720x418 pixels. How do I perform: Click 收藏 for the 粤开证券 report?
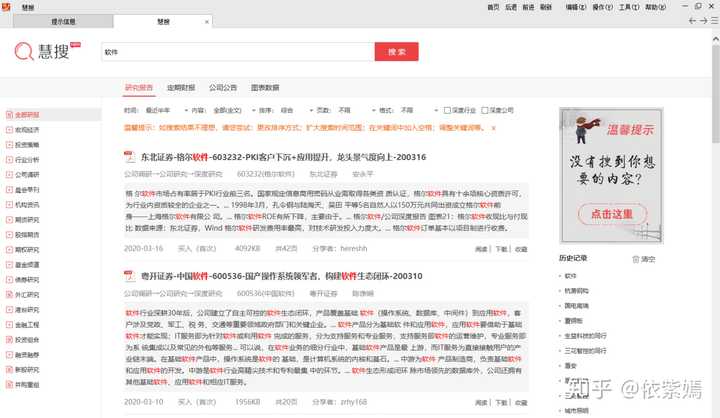(x=521, y=402)
